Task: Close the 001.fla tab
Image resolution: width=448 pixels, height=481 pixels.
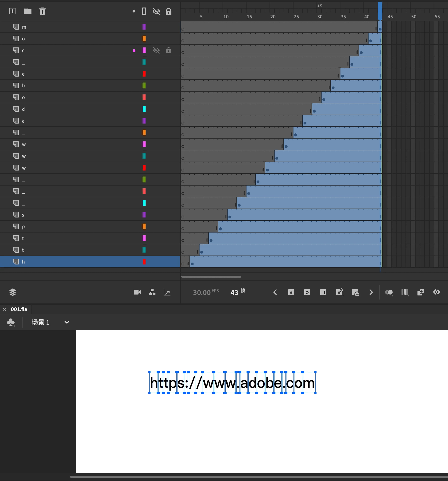Action: pos(5,310)
